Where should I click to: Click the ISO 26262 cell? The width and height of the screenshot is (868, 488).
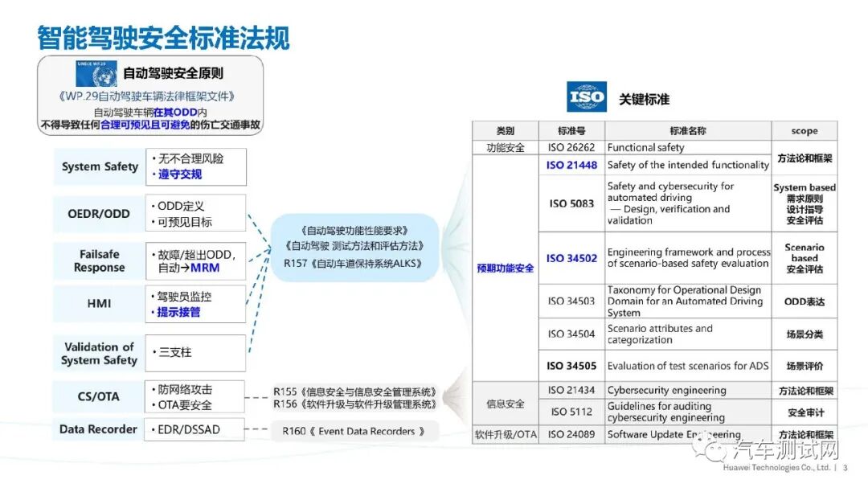[x=572, y=147]
